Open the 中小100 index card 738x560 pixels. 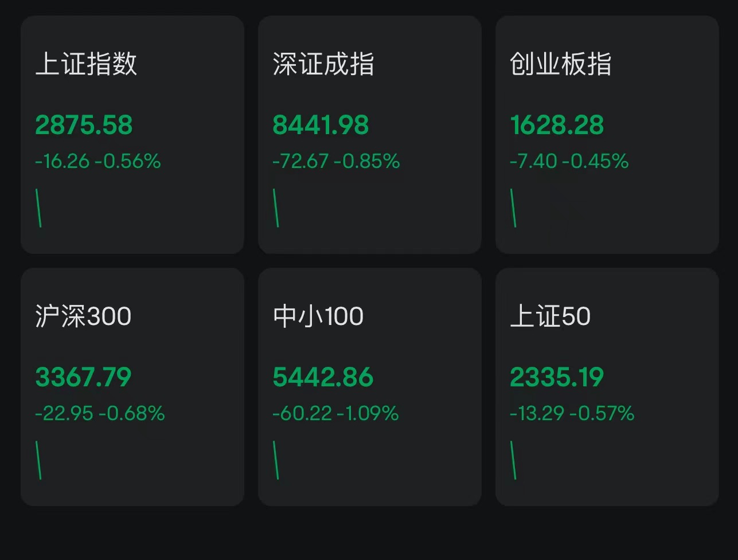[369, 386]
